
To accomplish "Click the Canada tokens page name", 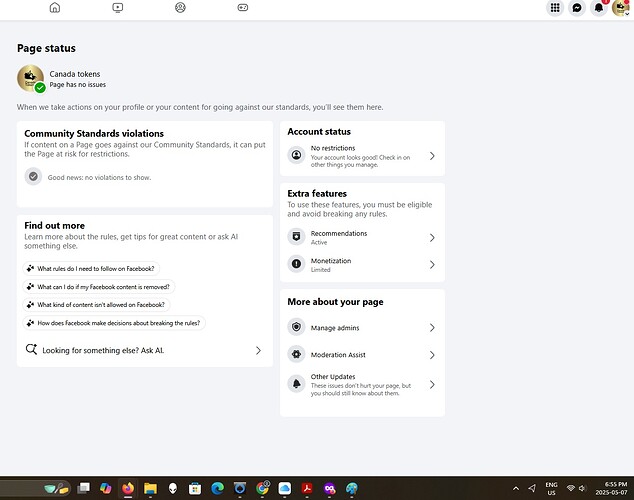I will tap(75, 74).
